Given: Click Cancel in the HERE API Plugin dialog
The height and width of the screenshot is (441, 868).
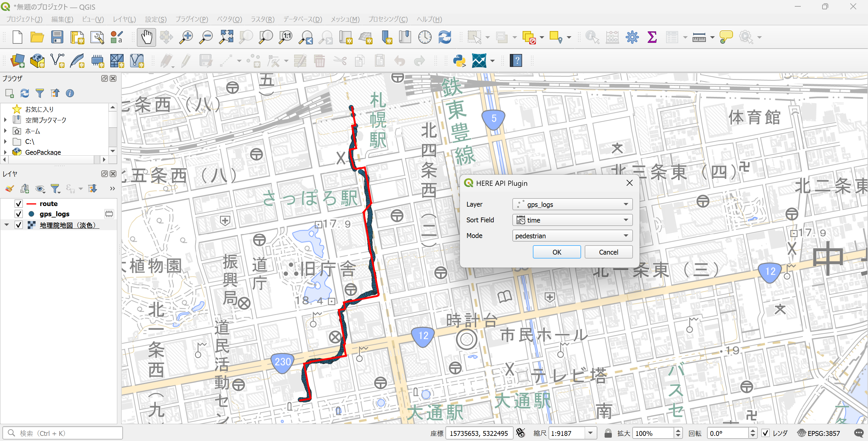Looking at the screenshot, I should pos(608,252).
